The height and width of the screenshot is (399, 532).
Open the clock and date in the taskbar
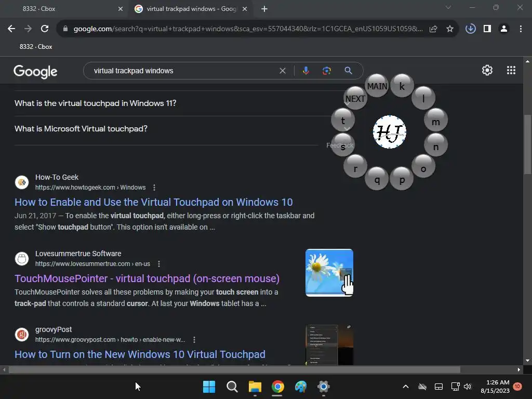(x=495, y=387)
